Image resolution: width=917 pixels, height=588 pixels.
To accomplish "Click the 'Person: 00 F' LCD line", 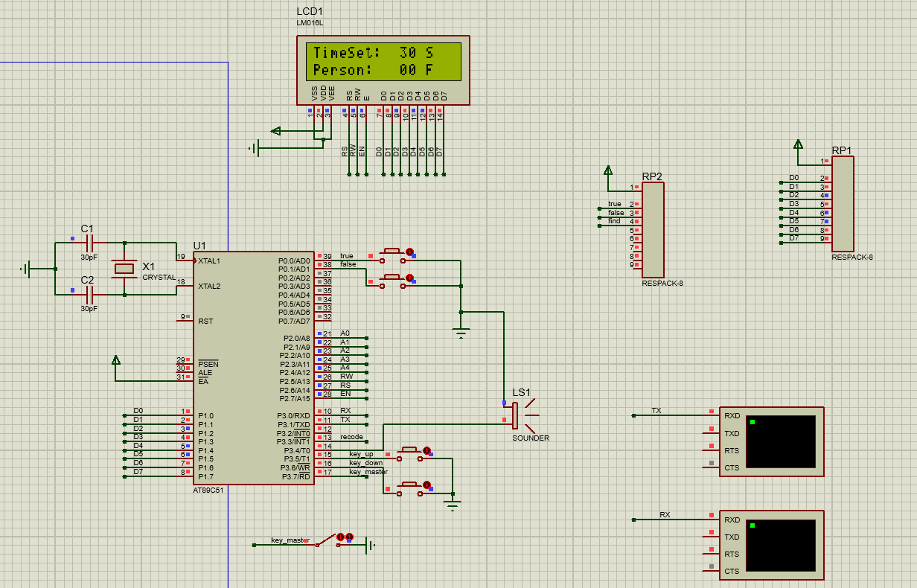I will point(374,70).
